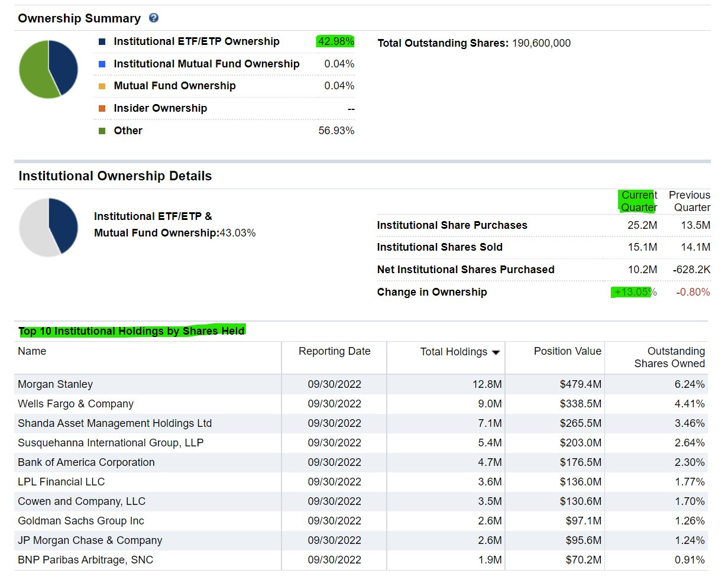Screen dimensions: 728x580
Task: Click Institutional Shares Sold 15.1M value
Action: click(x=642, y=247)
